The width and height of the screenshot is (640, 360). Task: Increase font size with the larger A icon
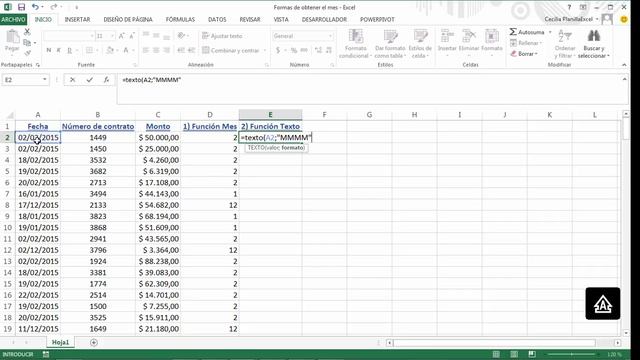coord(122,36)
